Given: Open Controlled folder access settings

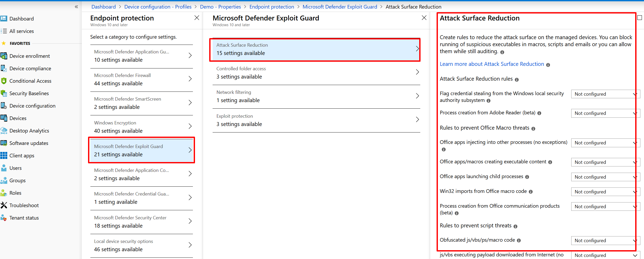Looking at the screenshot, I should pos(316,73).
